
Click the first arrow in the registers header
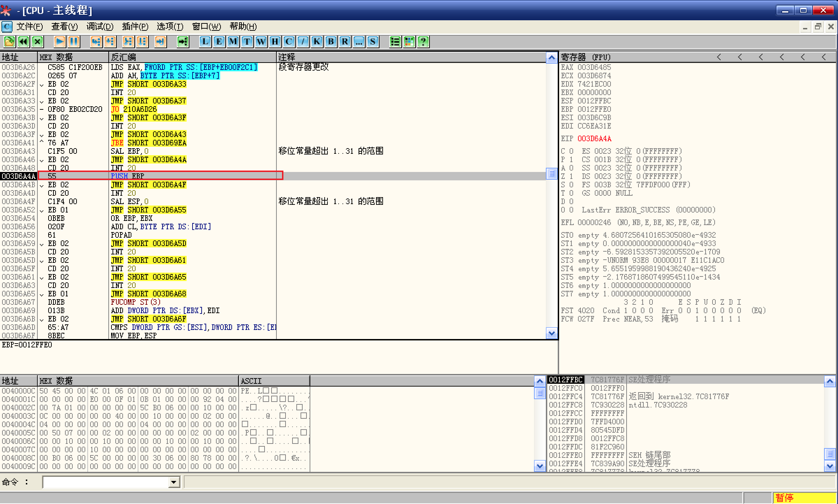719,57
